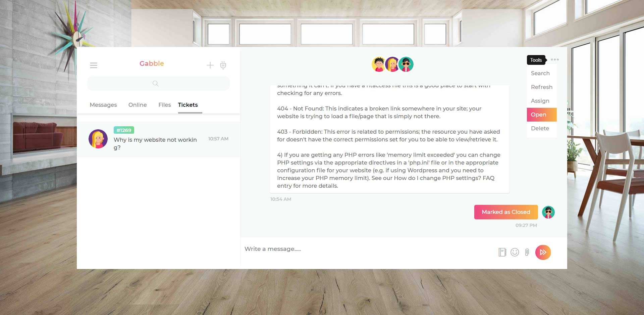Image resolution: width=644 pixels, height=315 pixels.
Task: Open the hamburger menu icon
Action: [x=94, y=65]
